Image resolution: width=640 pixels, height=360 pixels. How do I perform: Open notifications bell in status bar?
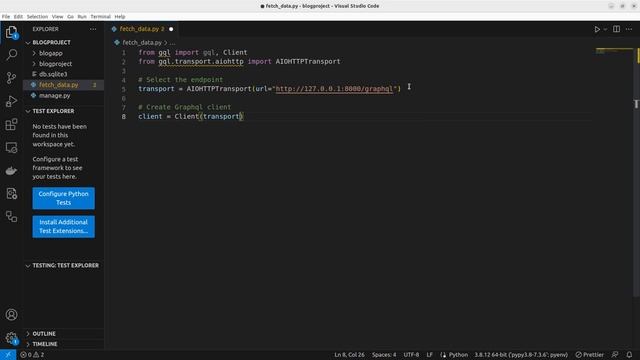click(629, 355)
